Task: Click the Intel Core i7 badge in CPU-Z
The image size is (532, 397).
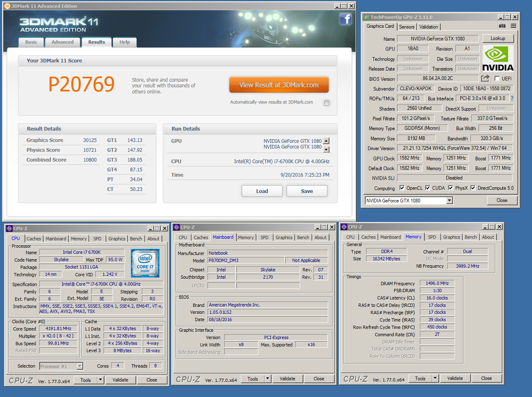Action: pos(145,263)
